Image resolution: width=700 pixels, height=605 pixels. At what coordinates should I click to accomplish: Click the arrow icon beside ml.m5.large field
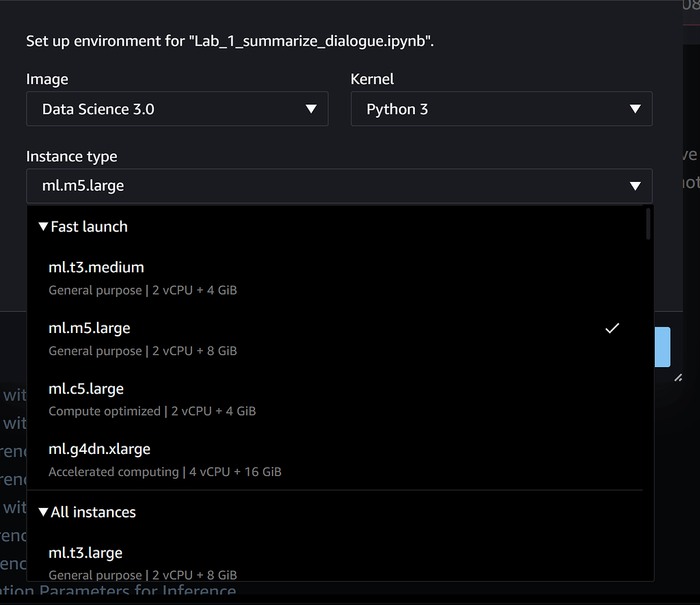(x=635, y=186)
